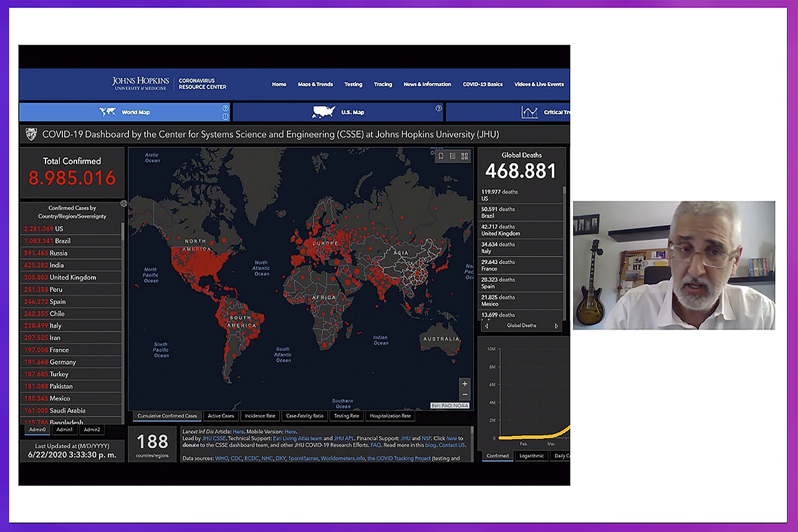Select the India row in confirmed cases list

(72, 265)
